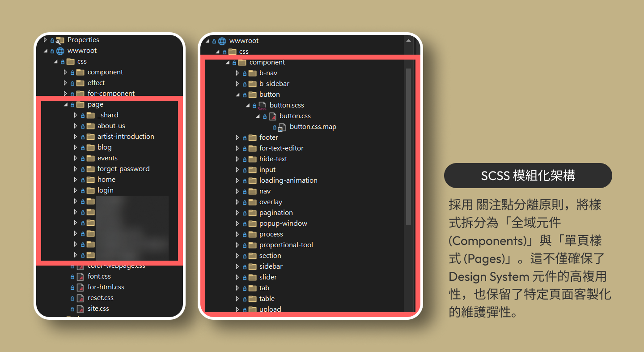Click the Properties wrench icon

click(x=60, y=40)
